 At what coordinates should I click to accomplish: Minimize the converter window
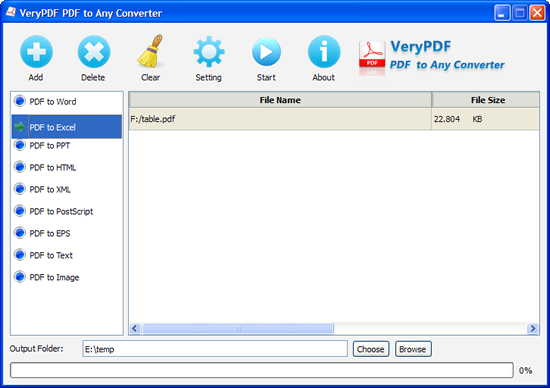pyautogui.click(x=502, y=13)
